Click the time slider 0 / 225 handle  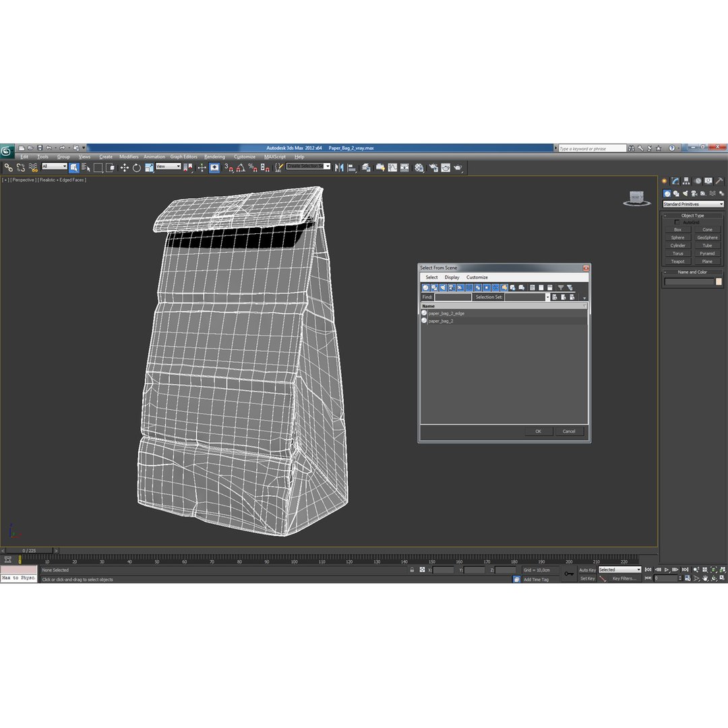point(29,551)
